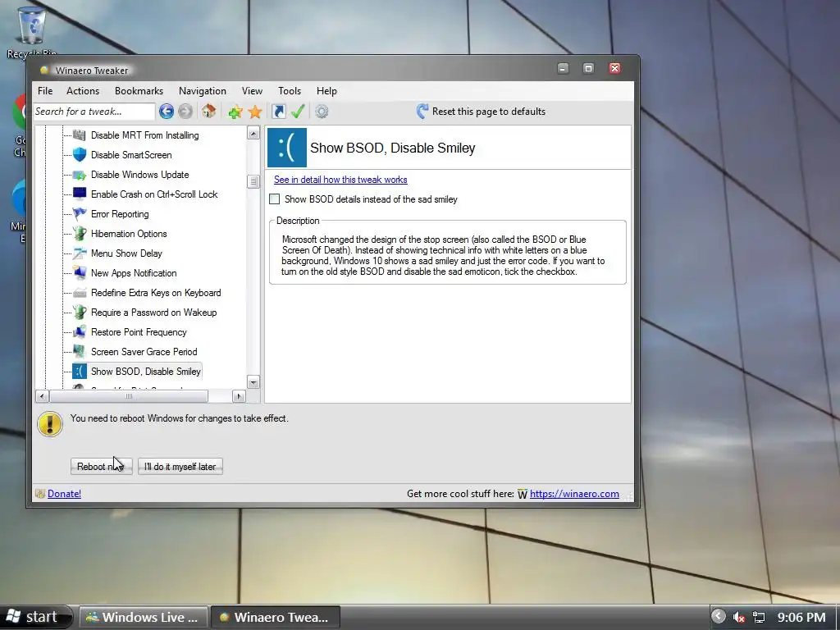The image size is (840, 630).
Task: Go to the home page icon
Action: [208, 112]
